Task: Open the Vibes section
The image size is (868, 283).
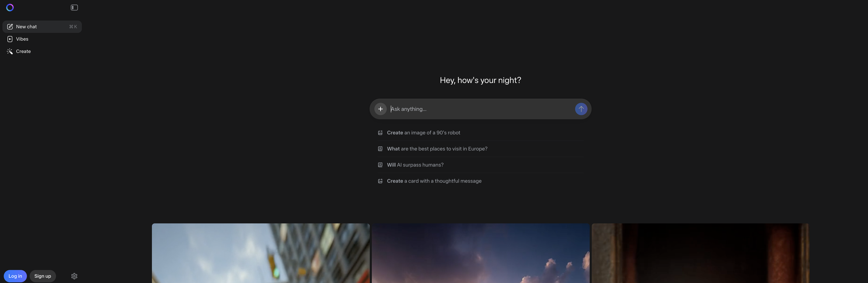Action: 22,39
